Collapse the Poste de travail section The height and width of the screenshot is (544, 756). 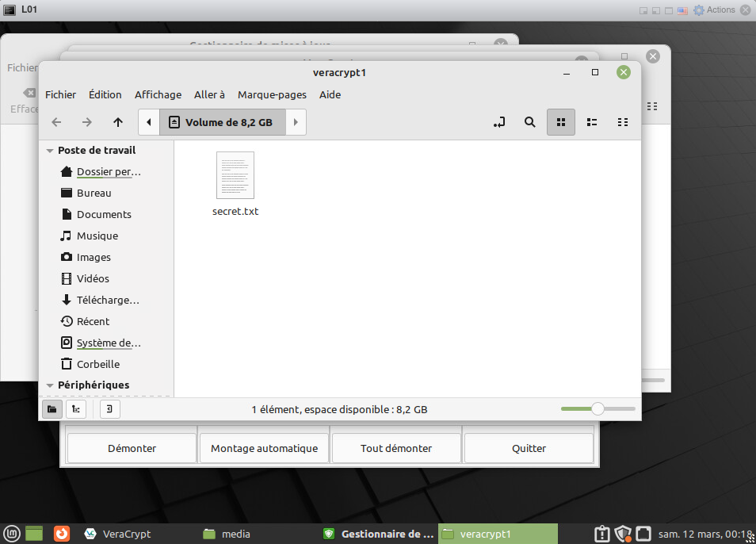click(50, 151)
